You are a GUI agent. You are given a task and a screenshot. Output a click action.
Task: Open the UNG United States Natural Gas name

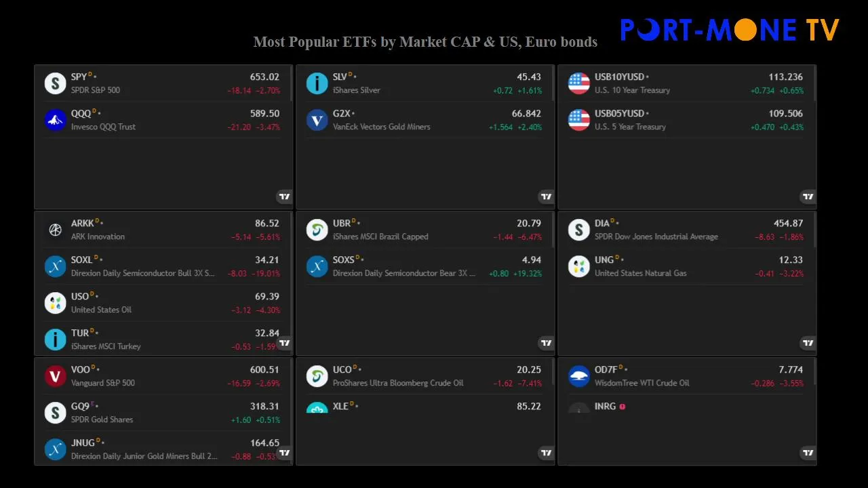coord(640,273)
